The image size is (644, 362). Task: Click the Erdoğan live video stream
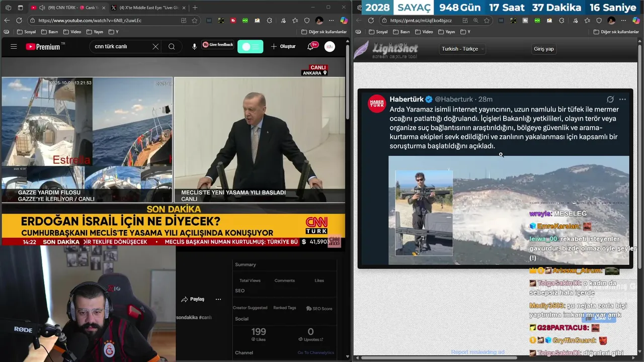(x=260, y=139)
